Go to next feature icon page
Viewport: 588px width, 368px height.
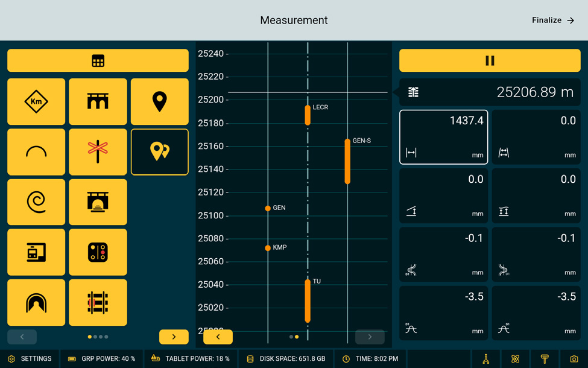174,337
